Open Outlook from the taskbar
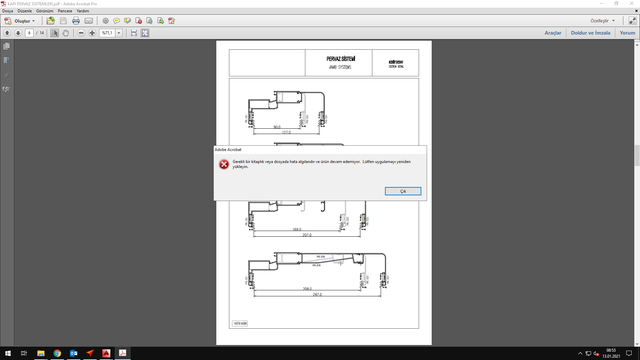The image size is (640, 360). [73, 353]
